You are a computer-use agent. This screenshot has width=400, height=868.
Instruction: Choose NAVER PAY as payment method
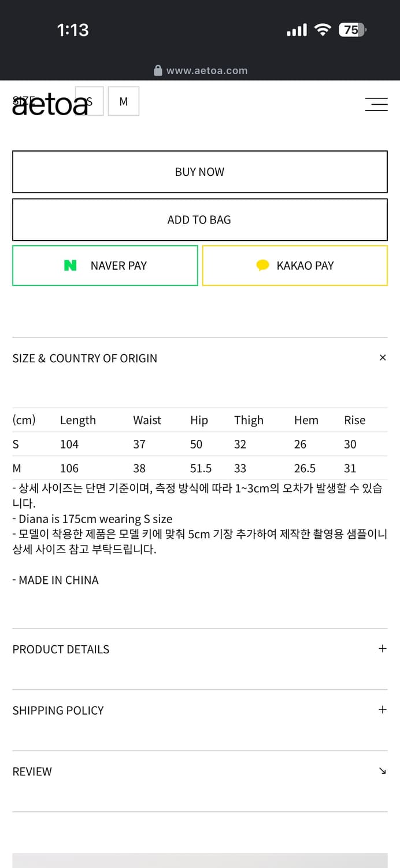coord(105,265)
